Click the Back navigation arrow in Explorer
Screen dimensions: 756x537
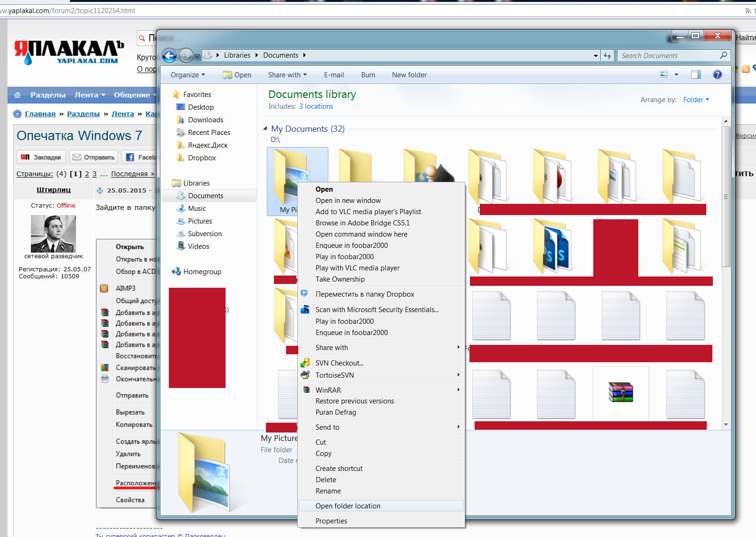(169, 56)
